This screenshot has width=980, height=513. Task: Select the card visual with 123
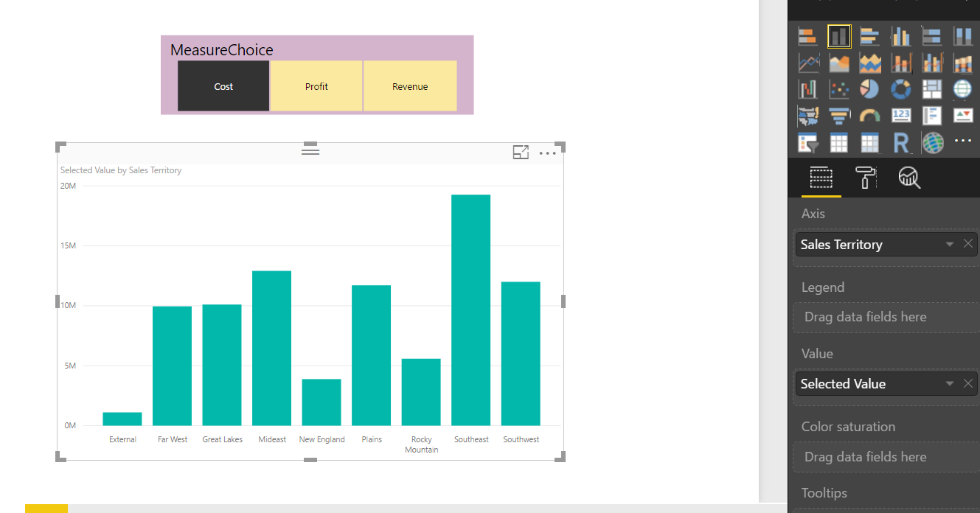coord(901,116)
